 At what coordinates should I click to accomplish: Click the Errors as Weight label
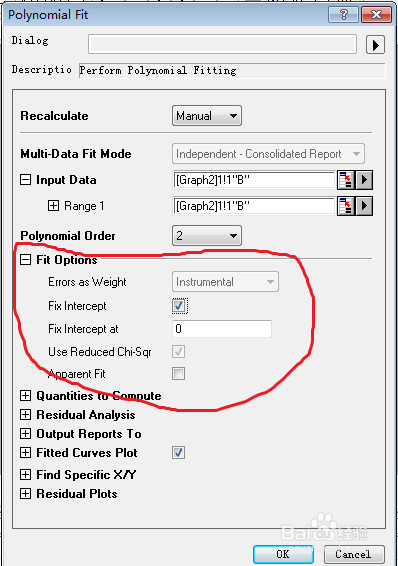[87, 282]
